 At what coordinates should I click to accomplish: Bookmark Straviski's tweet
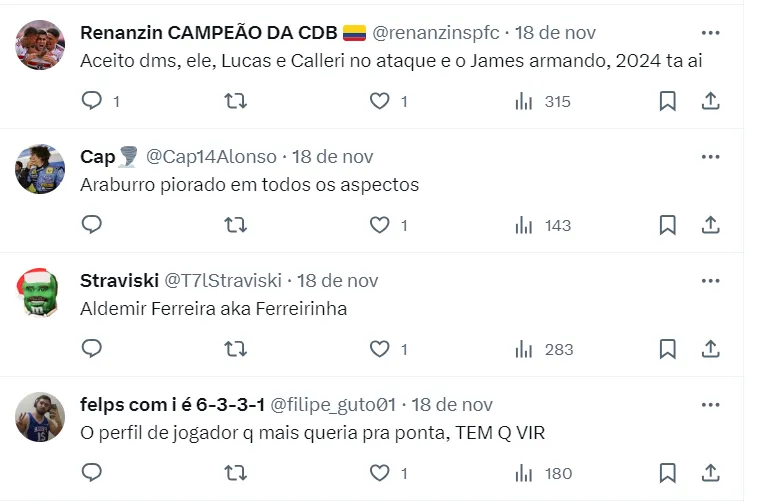pos(667,349)
